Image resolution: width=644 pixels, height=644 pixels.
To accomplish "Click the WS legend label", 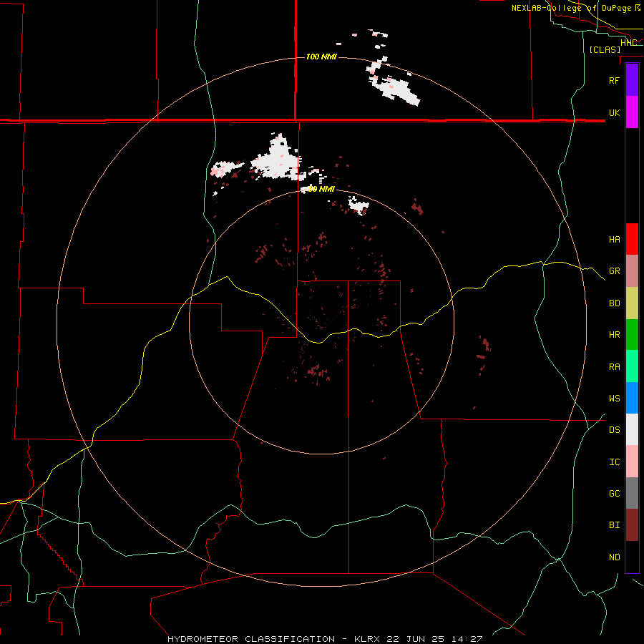I will 614,399.
